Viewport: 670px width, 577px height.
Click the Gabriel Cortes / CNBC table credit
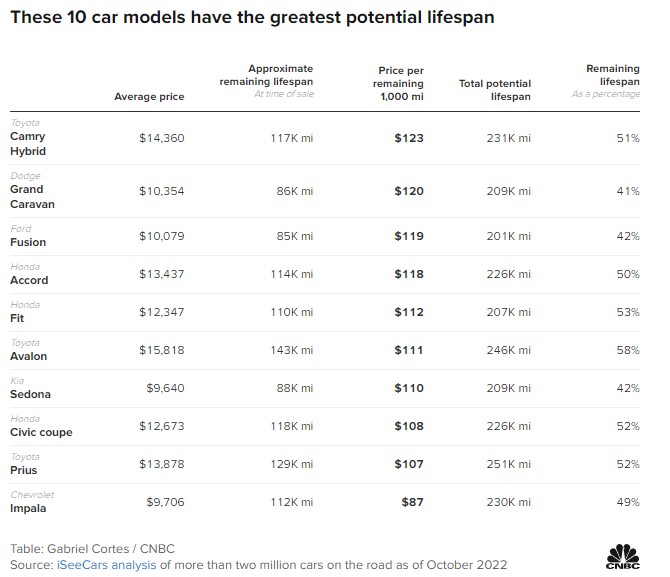click(x=83, y=549)
